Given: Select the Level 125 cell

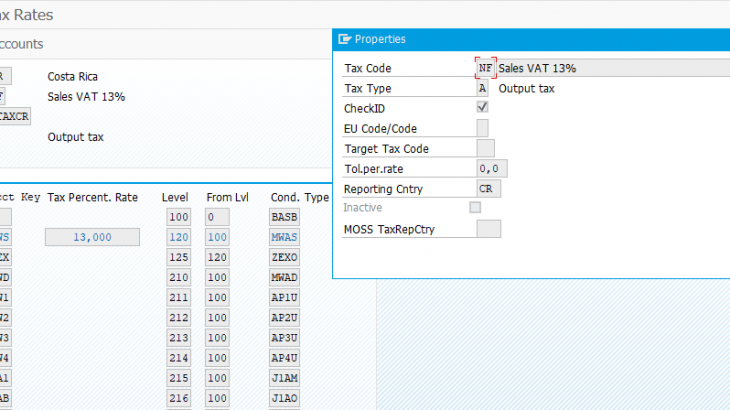Looking at the screenshot, I should point(179,257).
